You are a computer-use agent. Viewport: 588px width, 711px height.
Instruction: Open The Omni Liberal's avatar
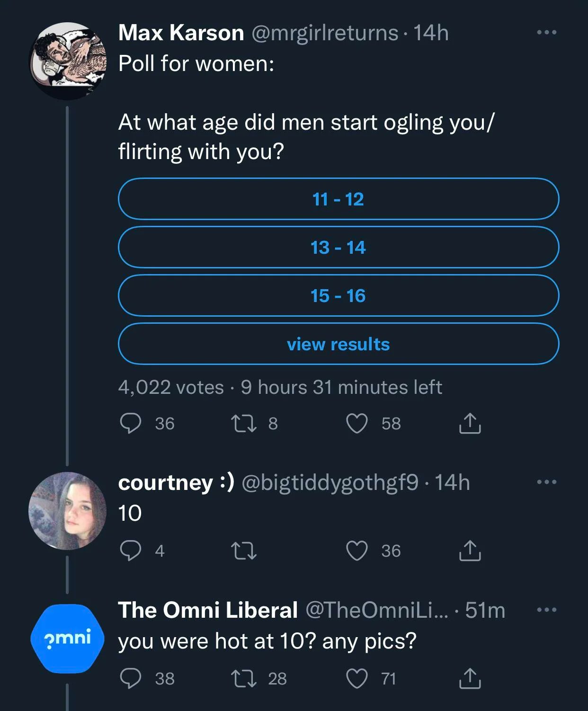pyautogui.click(x=67, y=638)
